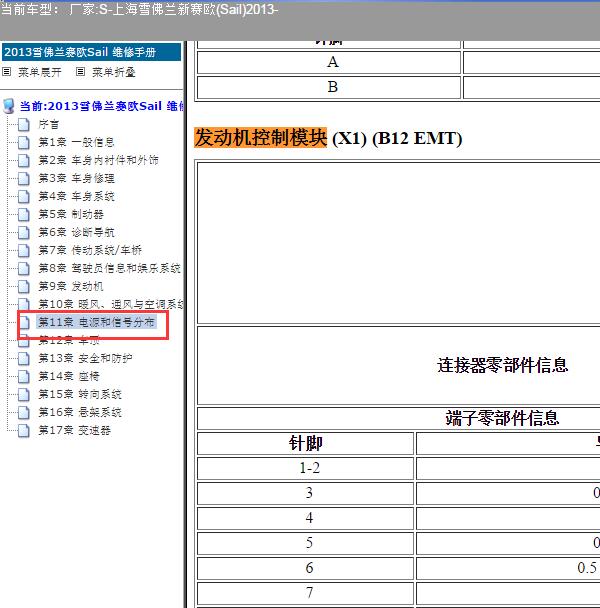Open 第14章 座椅 chapter
This screenshot has width=600, height=608.
pyautogui.click(x=69, y=377)
